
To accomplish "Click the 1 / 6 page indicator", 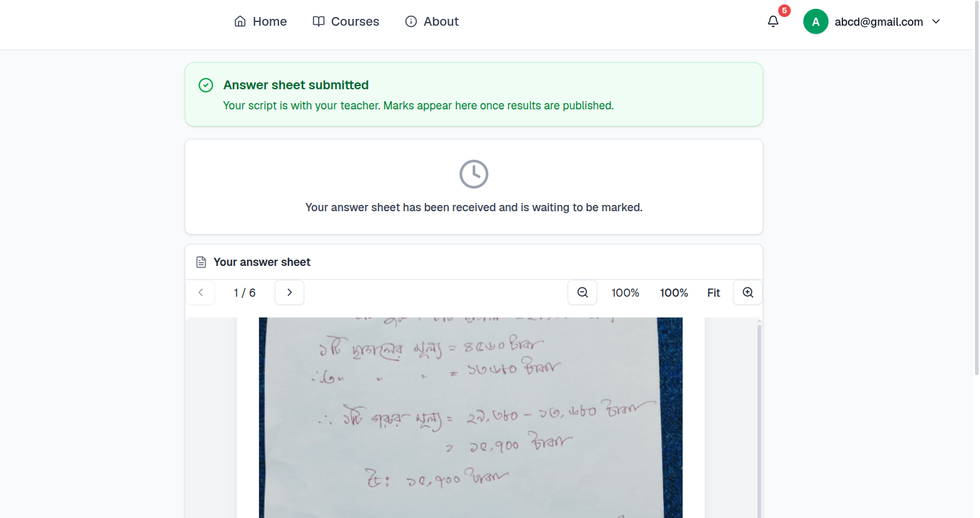I will pyautogui.click(x=245, y=293).
